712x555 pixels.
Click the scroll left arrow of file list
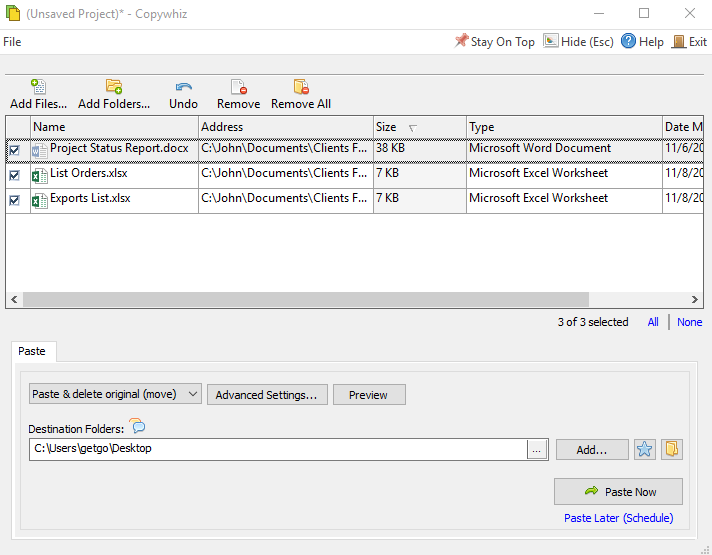(x=14, y=299)
